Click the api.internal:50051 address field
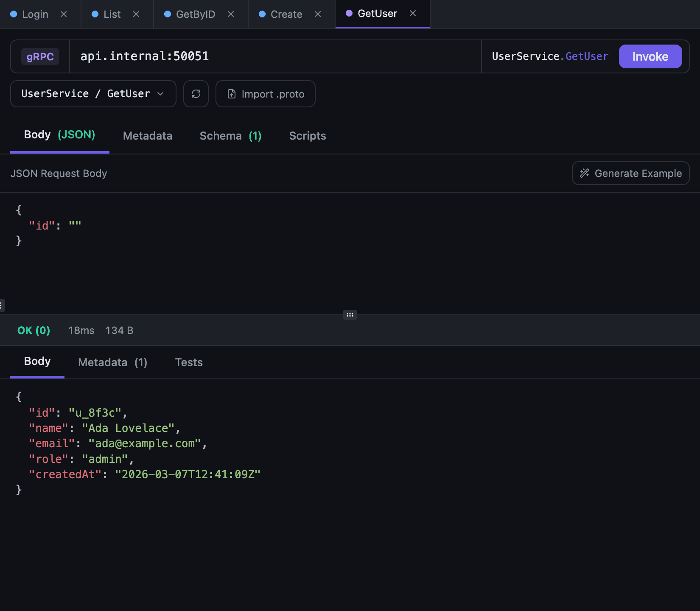The width and height of the screenshot is (700, 611). tap(276, 56)
